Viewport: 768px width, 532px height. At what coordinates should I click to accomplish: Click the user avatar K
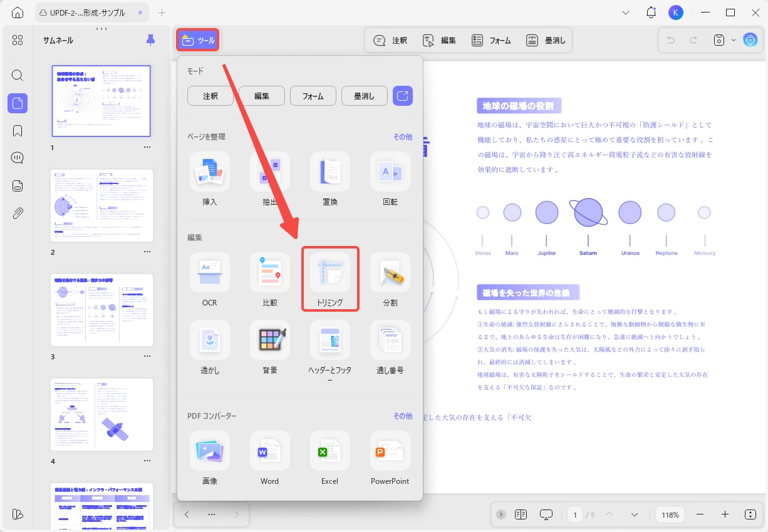(x=675, y=13)
